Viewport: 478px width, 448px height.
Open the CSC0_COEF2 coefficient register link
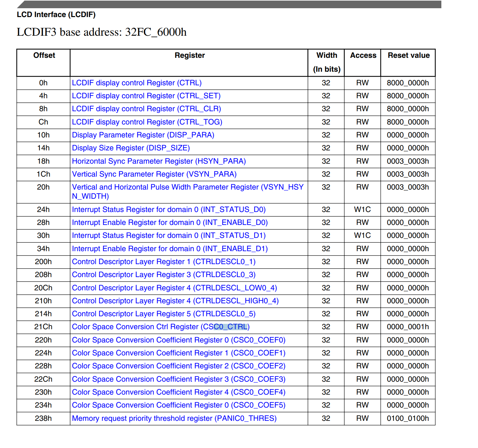178,366
